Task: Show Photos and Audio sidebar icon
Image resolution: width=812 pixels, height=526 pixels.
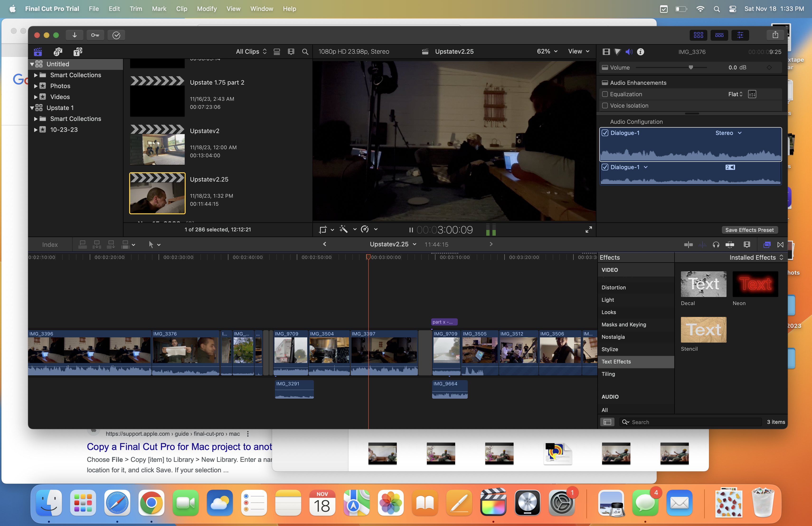Action: [x=58, y=52]
